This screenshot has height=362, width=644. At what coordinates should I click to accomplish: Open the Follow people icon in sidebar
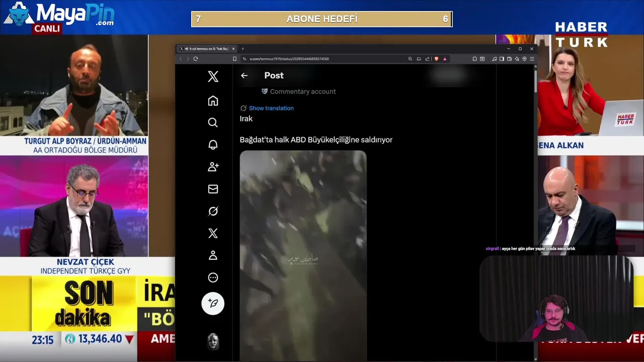[x=213, y=167]
